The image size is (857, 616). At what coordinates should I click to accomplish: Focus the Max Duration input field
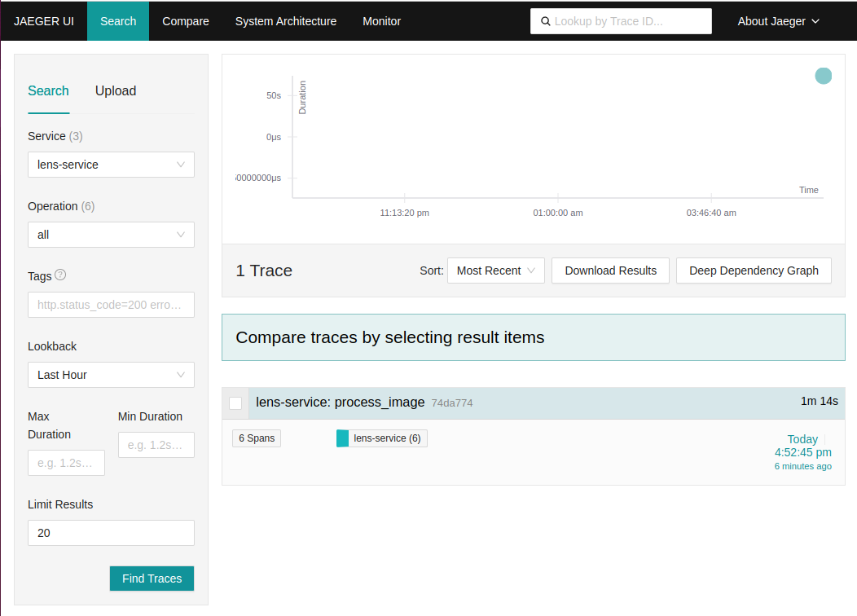click(x=66, y=463)
